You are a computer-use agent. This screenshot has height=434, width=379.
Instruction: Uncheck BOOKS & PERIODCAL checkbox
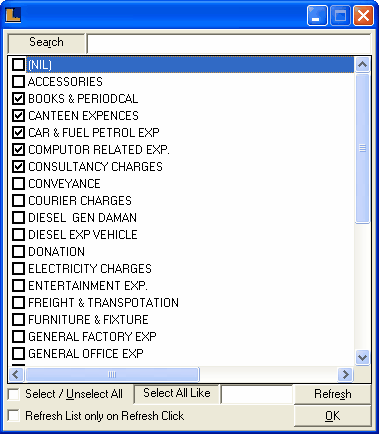[x=18, y=99]
